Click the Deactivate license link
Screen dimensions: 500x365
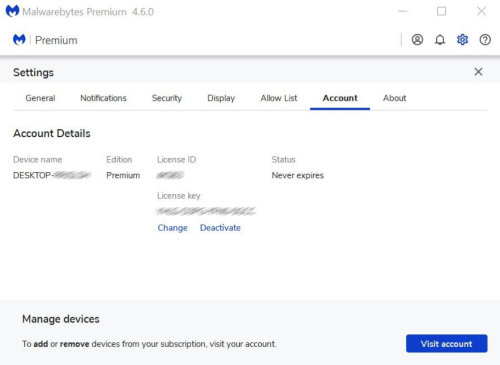click(220, 228)
